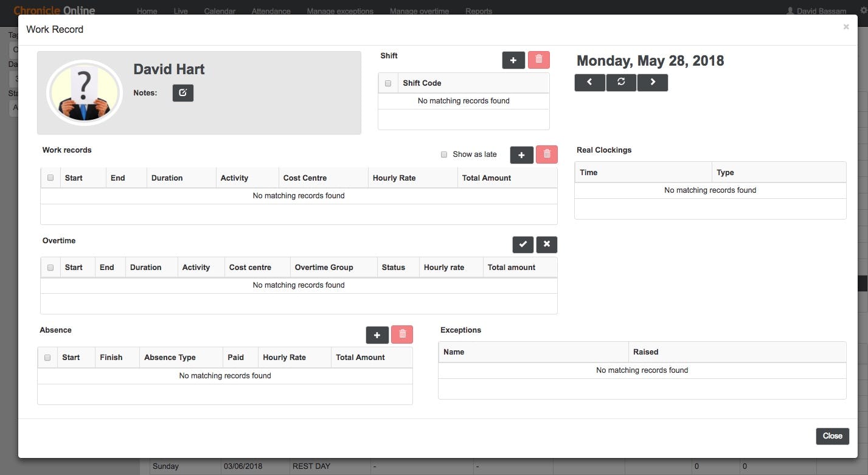Viewport: 868px width, 475px height.
Task: Enable the Show as late option
Action: (443, 154)
